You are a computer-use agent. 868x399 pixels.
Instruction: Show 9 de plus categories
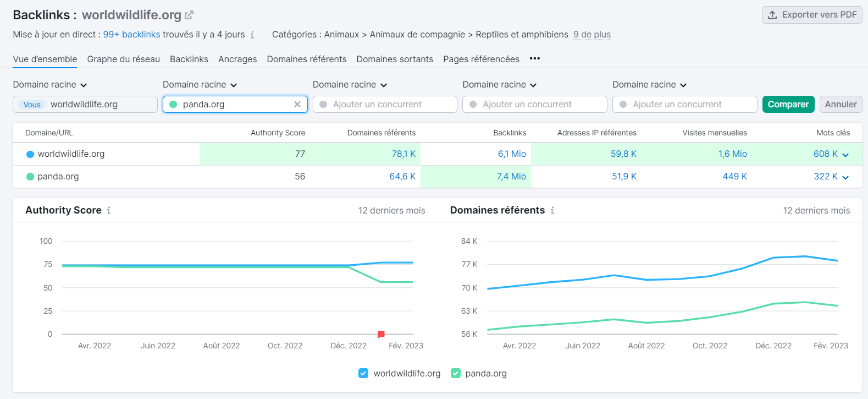(x=592, y=34)
